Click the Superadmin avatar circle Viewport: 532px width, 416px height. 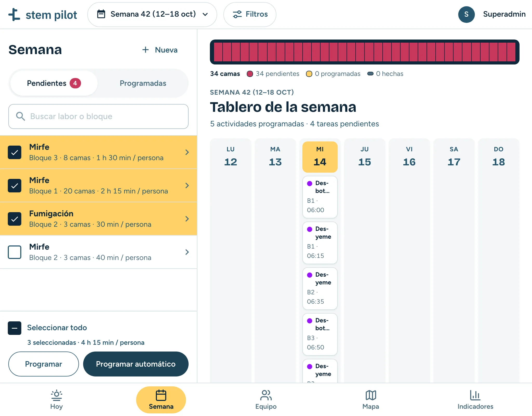(466, 14)
